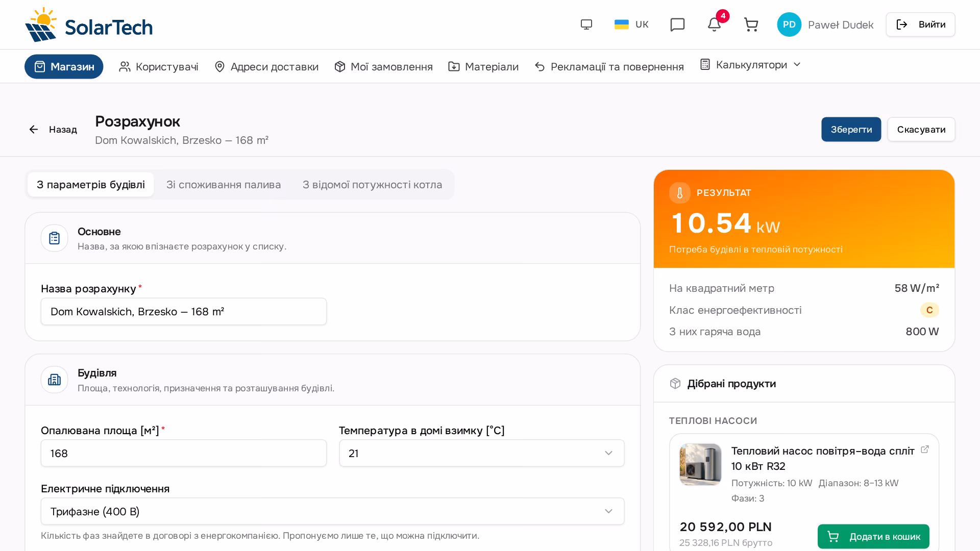Click the 25 328,16 PLN брутто price
The image size is (980, 551).
[x=726, y=543]
